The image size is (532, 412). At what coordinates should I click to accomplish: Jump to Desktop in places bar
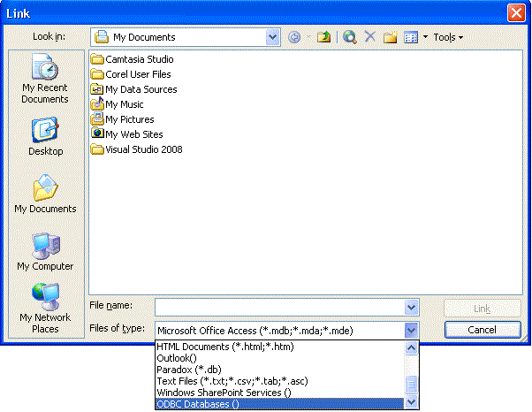coord(45,137)
